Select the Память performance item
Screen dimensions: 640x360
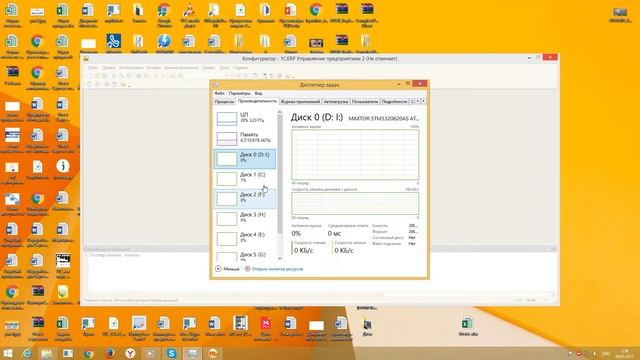pos(245,138)
